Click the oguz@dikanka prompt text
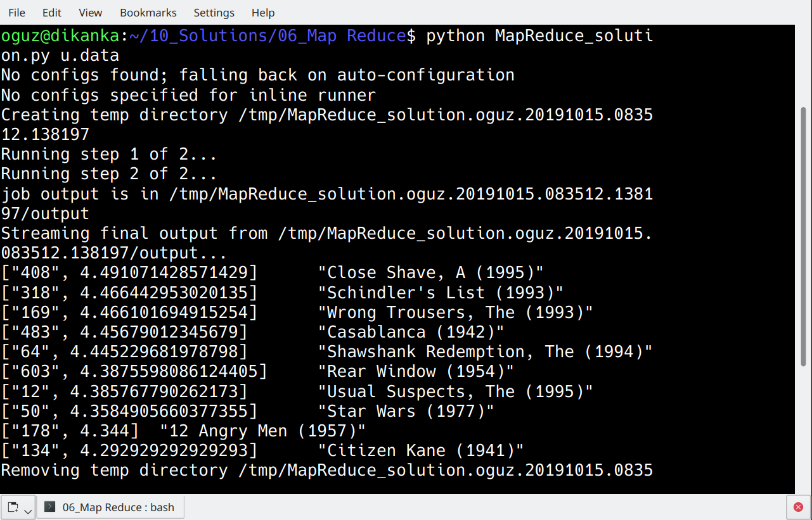The image size is (812, 520). pyautogui.click(x=60, y=35)
